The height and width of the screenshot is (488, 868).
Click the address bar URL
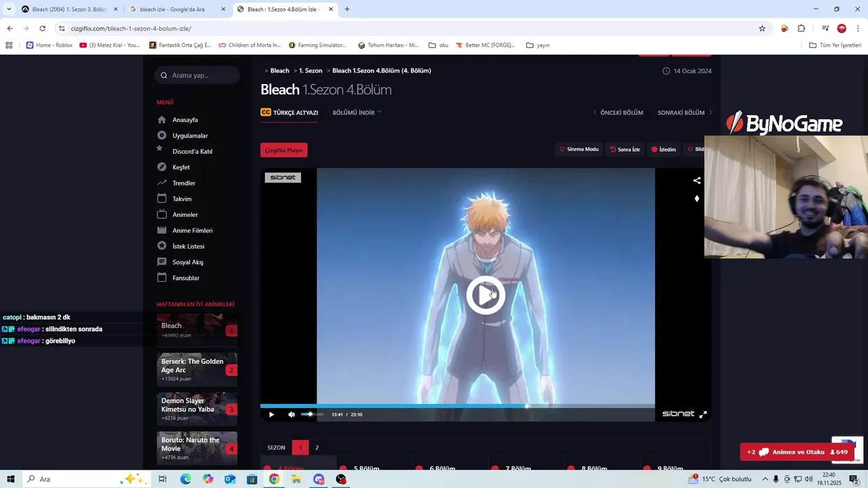pos(131,28)
